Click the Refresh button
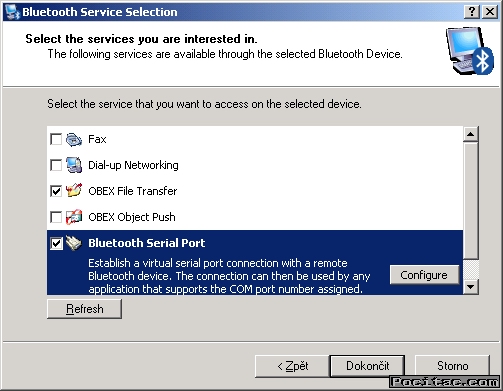 pyautogui.click(x=84, y=309)
